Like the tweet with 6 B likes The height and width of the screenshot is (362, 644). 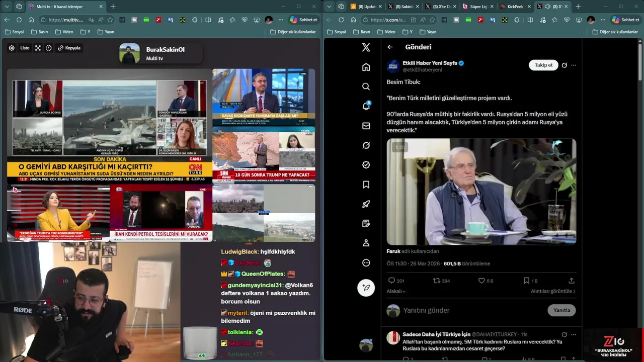click(481, 281)
